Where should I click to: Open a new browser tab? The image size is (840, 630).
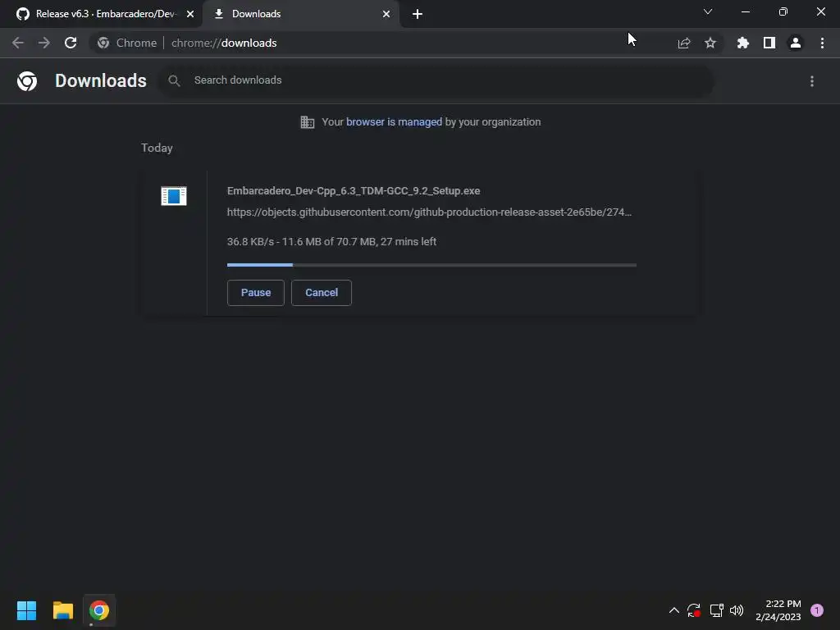click(418, 14)
